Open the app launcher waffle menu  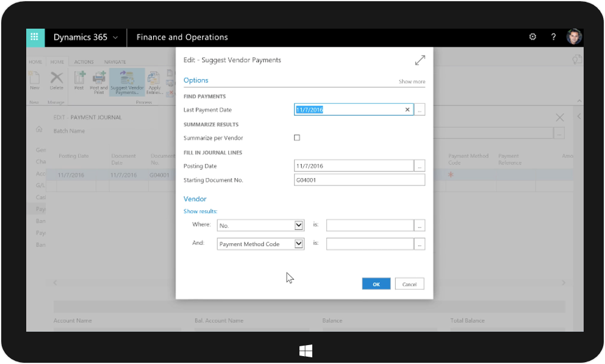(x=35, y=37)
